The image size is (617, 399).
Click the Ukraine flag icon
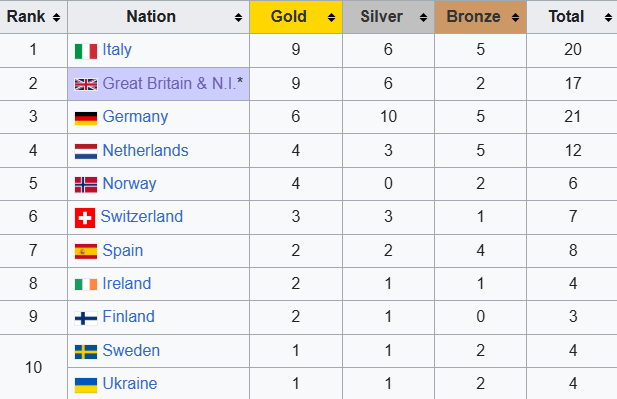[x=86, y=385]
